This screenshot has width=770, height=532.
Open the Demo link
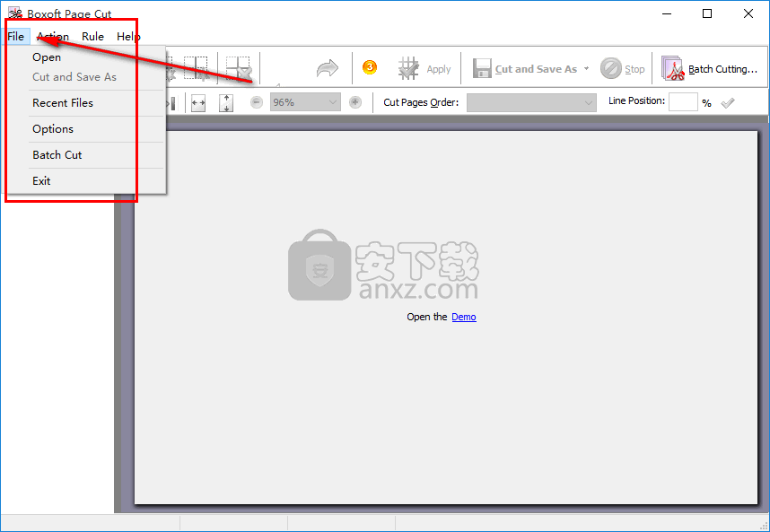point(464,317)
